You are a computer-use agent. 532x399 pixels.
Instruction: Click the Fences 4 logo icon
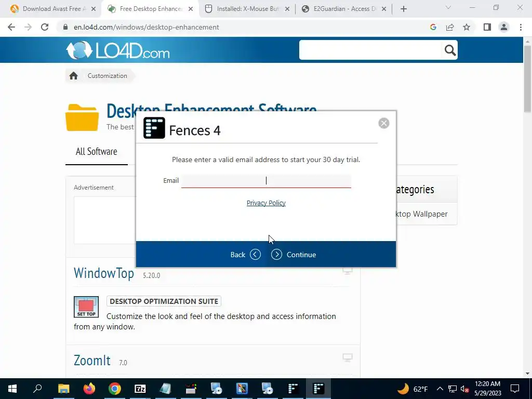coord(154,128)
